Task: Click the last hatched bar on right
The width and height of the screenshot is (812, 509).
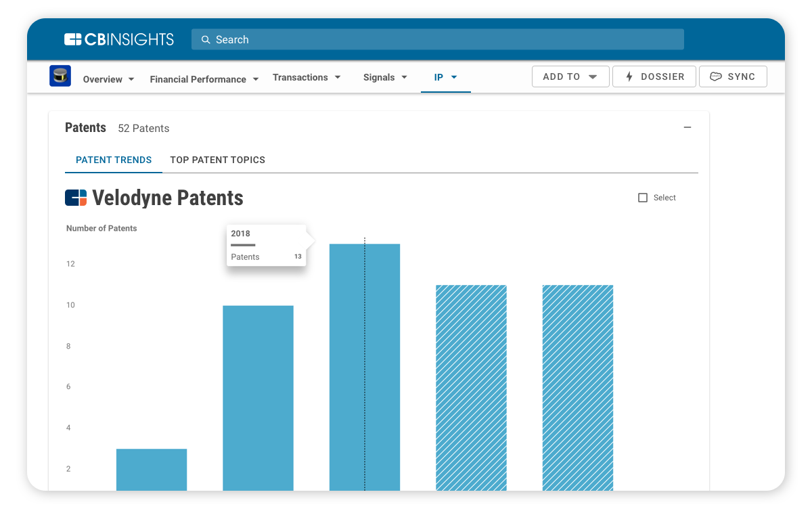Action: (578, 388)
